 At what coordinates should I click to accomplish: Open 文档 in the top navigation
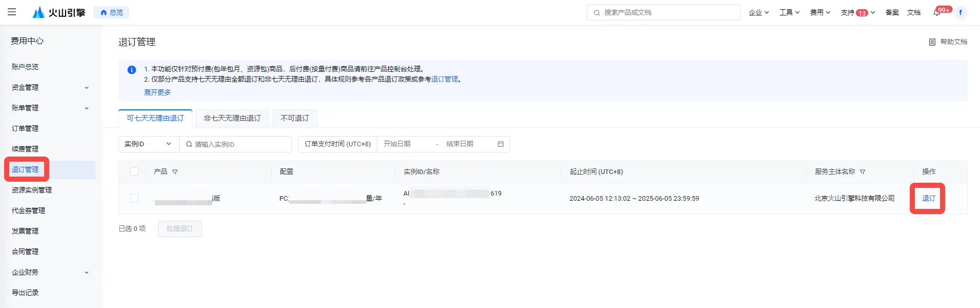click(x=914, y=12)
